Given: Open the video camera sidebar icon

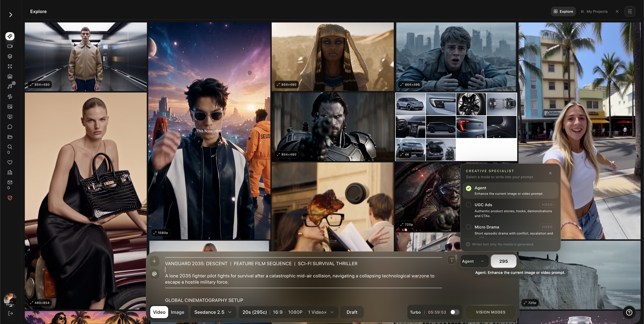Looking at the screenshot, I should click(10, 46).
